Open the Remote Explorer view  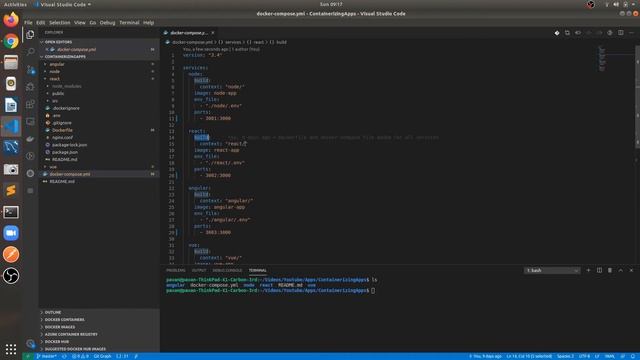30,121
